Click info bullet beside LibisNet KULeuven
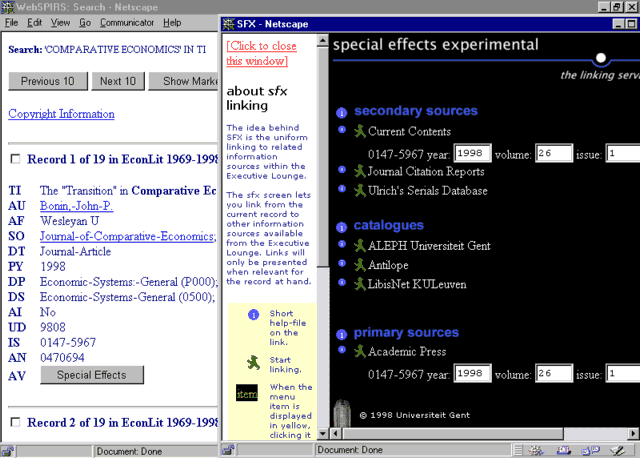640x458 pixels. pyautogui.click(x=342, y=282)
